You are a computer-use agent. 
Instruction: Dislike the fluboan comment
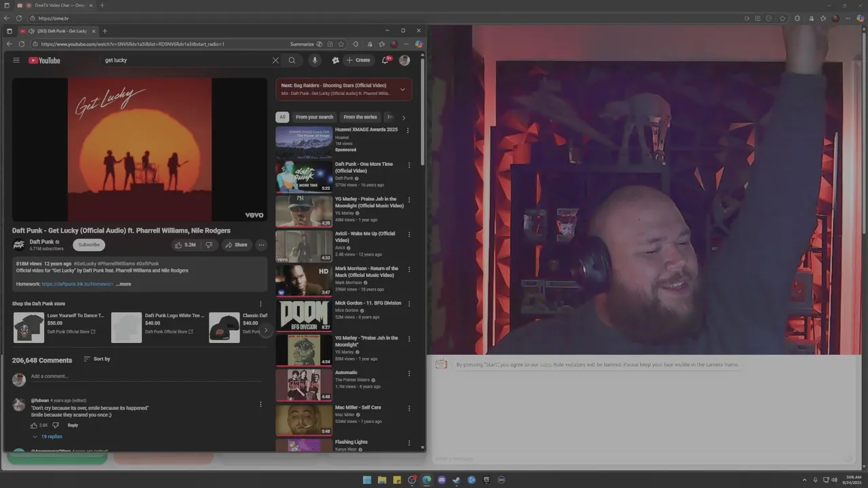[56, 426]
